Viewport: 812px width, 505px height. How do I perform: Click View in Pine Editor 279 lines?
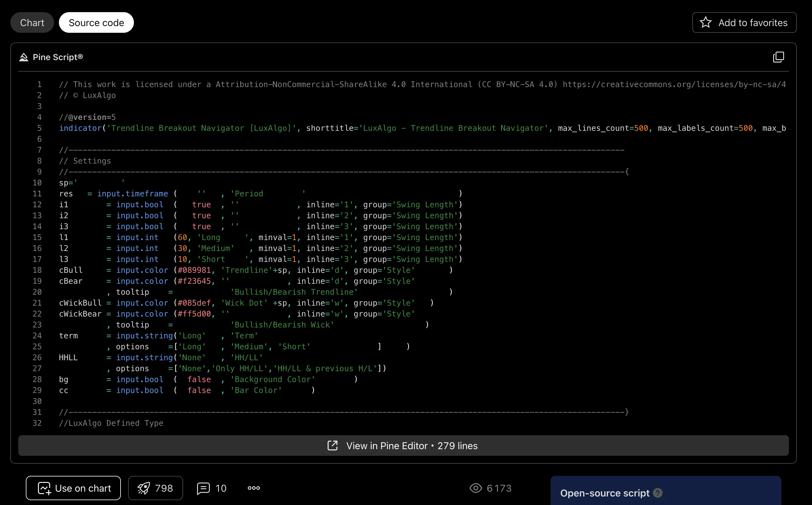[x=412, y=446]
